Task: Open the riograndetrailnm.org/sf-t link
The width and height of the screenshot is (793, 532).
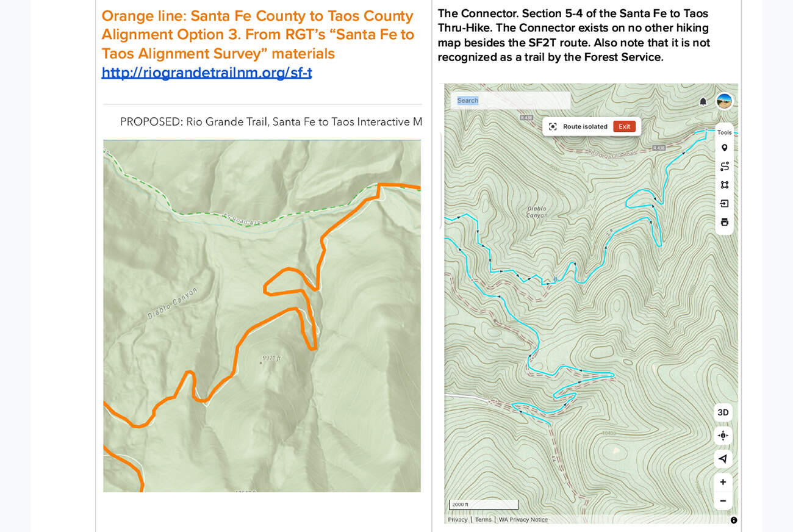Action: point(207,73)
